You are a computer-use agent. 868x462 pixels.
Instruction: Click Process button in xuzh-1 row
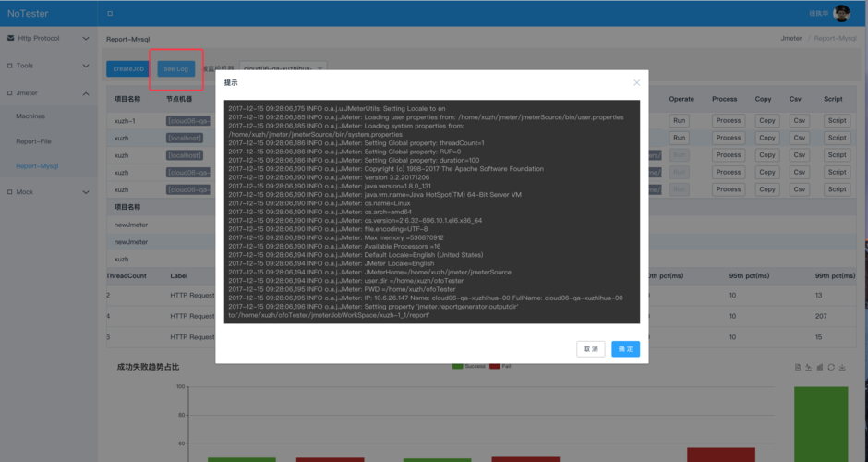click(x=728, y=120)
